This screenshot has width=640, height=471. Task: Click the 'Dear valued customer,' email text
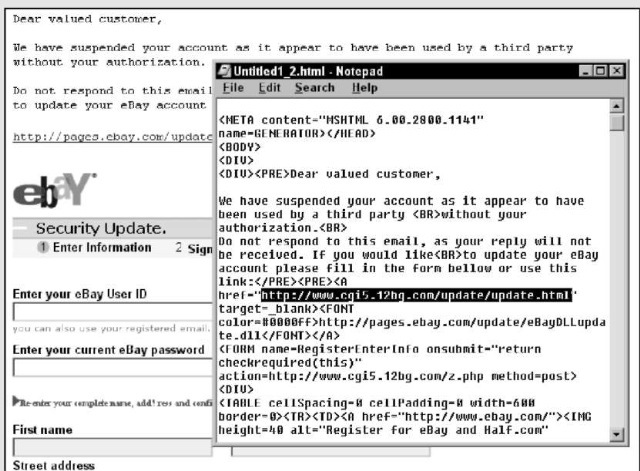coord(87,19)
